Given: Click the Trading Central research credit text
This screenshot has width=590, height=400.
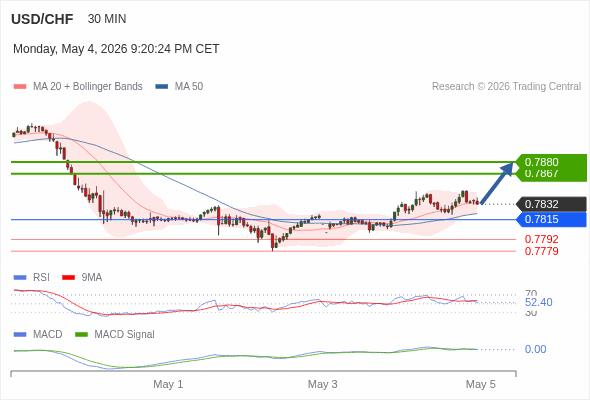Looking at the screenshot, I should pyautogui.click(x=506, y=87).
